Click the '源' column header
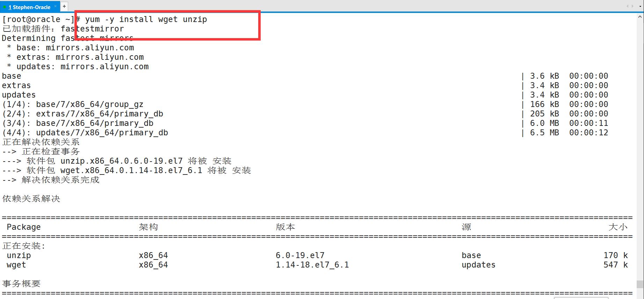 pyautogui.click(x=466, y=227)
